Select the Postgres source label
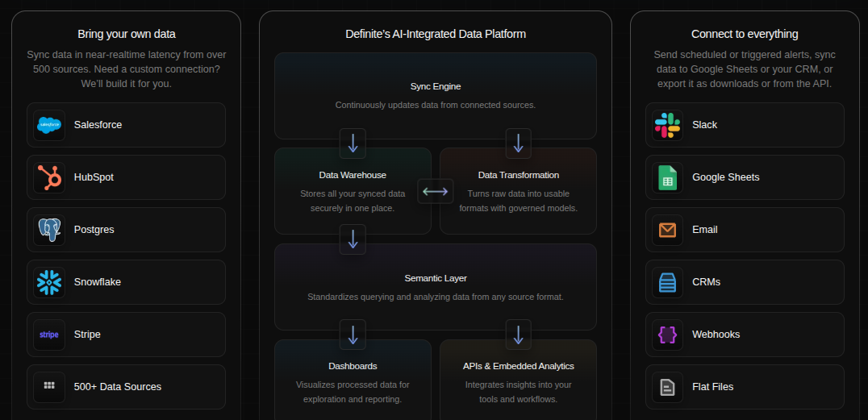The width and height of the screenshot is (868, 420). pyautogui.click(x=94, y=230)
